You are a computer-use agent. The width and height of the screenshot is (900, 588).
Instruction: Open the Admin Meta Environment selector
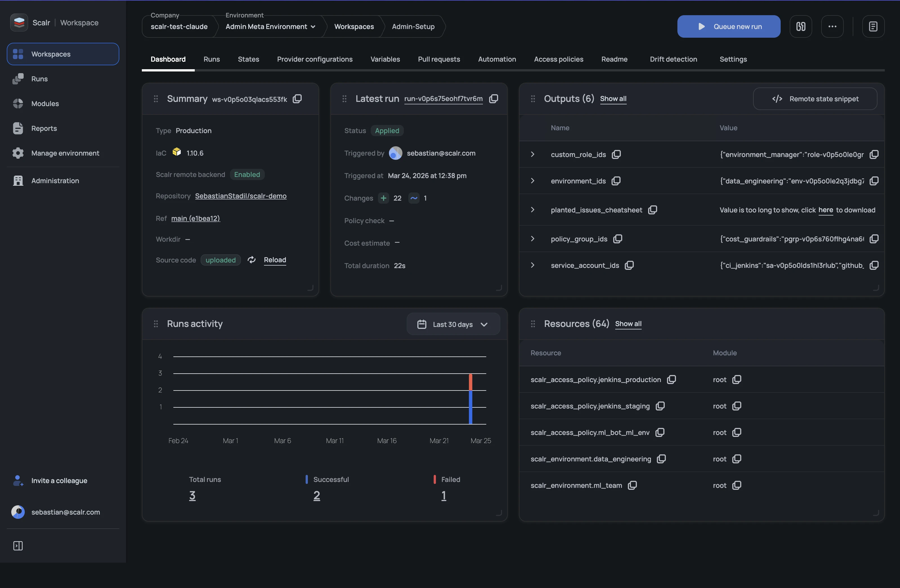click(x=270, y=26)
